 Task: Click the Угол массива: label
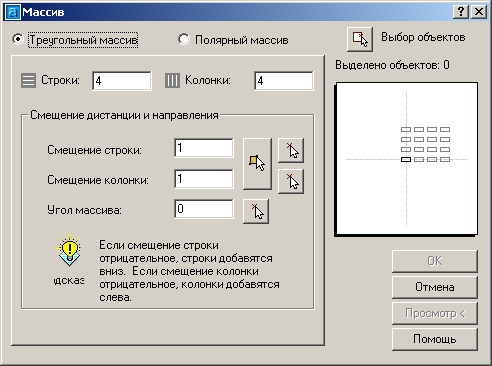(84, 210)
